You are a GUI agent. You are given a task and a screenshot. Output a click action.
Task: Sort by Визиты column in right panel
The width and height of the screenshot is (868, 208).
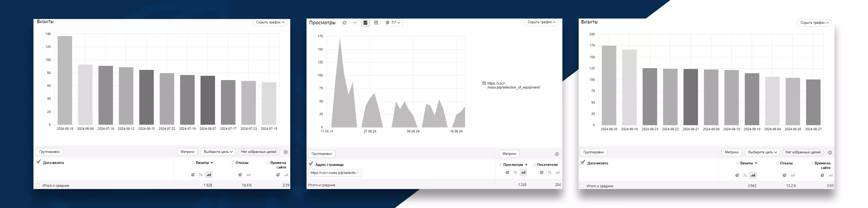(x=748, y=163)
